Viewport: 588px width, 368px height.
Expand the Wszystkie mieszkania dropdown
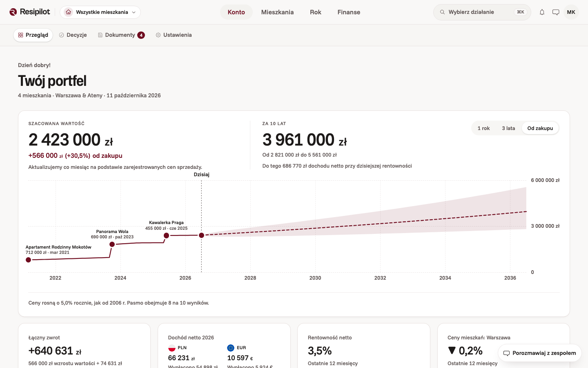pos(100,12)
